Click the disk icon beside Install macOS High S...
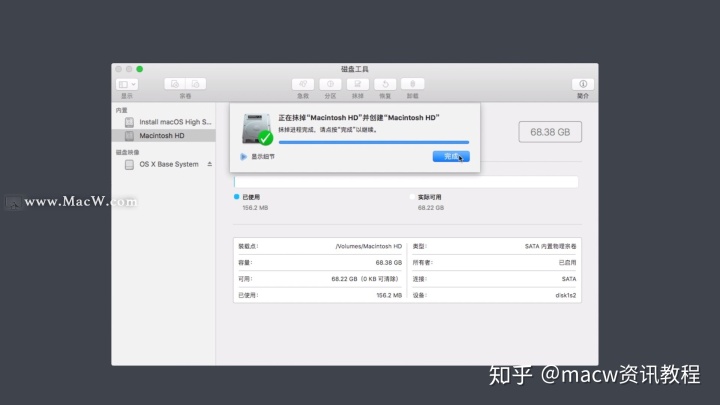 pyautogui.click(x=129, y=122)
